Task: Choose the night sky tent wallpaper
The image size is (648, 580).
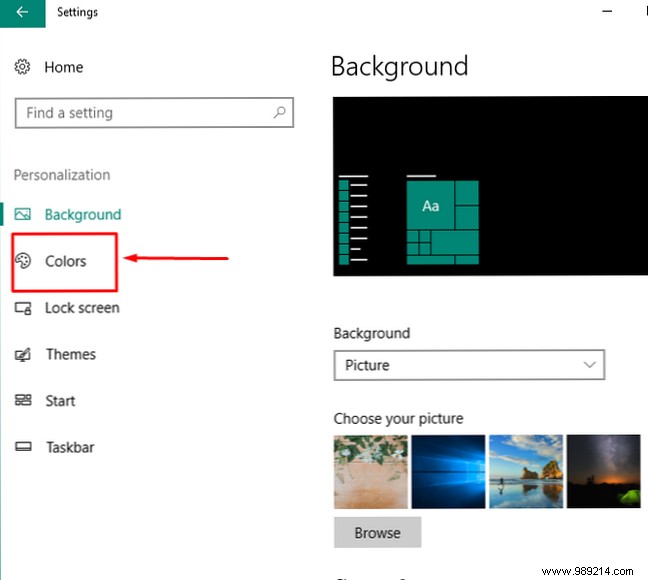Action: [604, 472]
